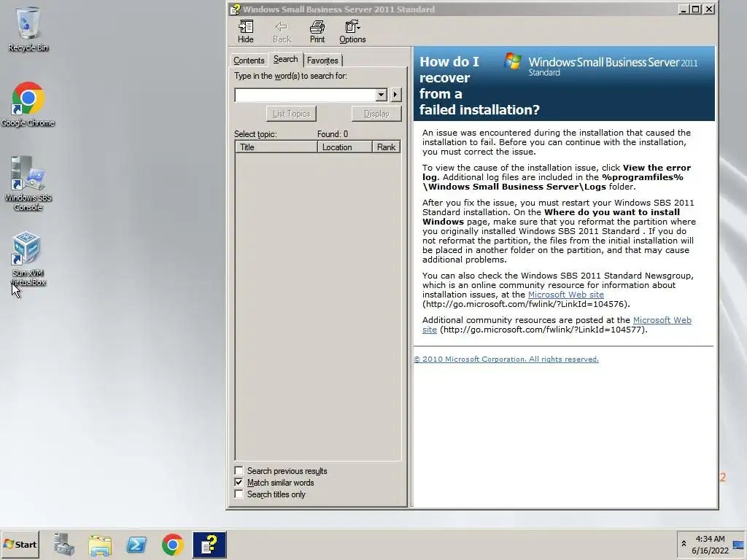This screenshot has height=560, width=747.
Task: Maximize the help window
Action: (695, 9)
